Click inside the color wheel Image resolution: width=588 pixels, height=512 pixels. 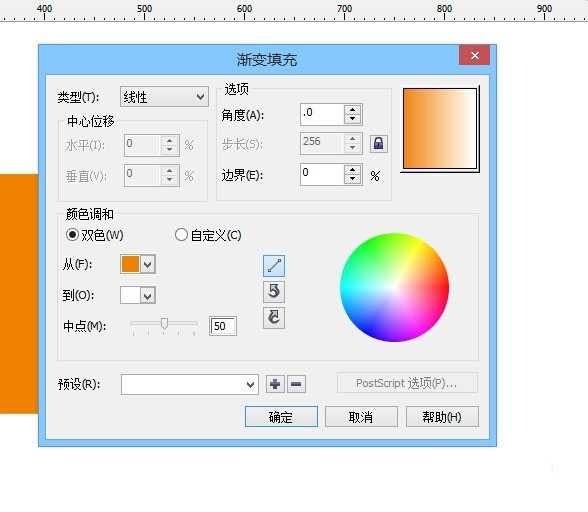pos(394,287)
